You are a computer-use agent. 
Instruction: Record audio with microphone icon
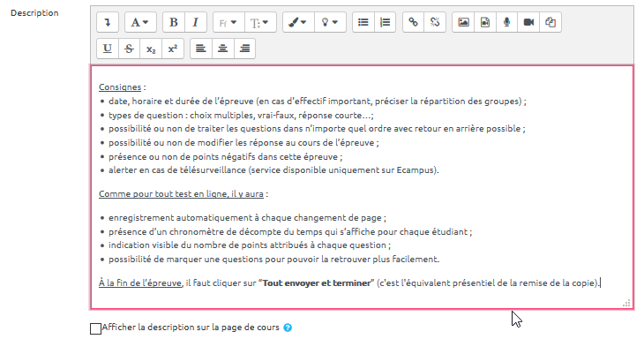pos(507,22)
